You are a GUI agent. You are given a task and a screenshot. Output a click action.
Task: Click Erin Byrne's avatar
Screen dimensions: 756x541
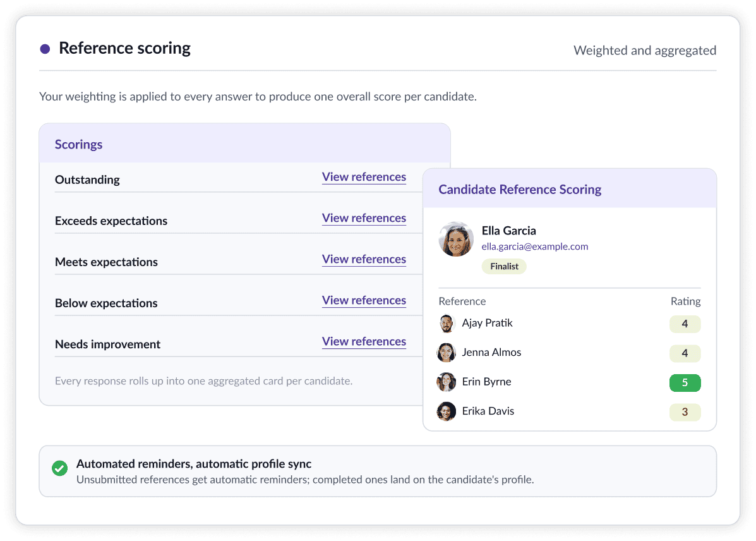pyautogui.click(x=447, y=382)
